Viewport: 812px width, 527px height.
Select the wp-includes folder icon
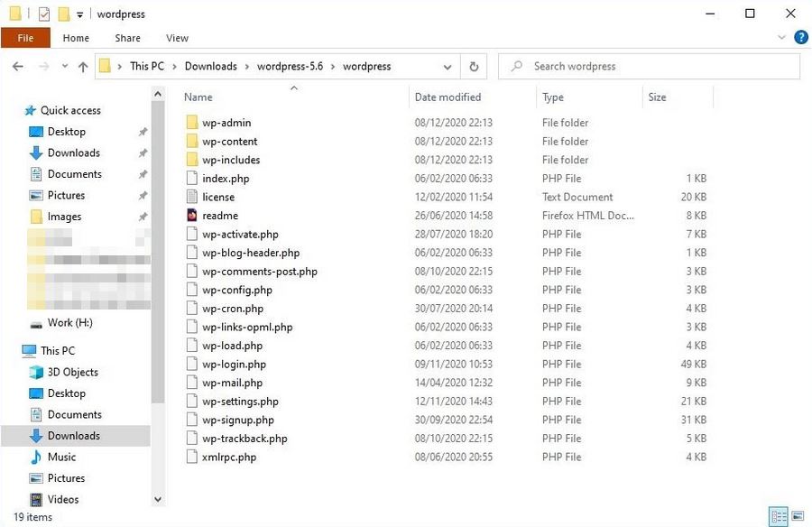pos(191,160)
